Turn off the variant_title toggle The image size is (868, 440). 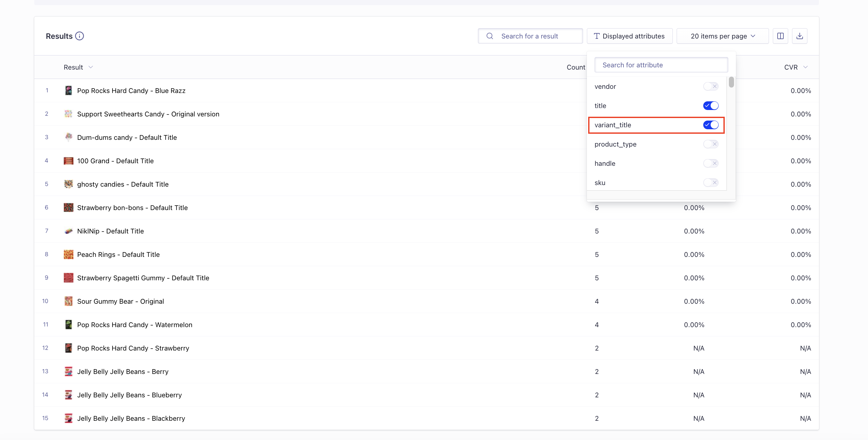711,125
